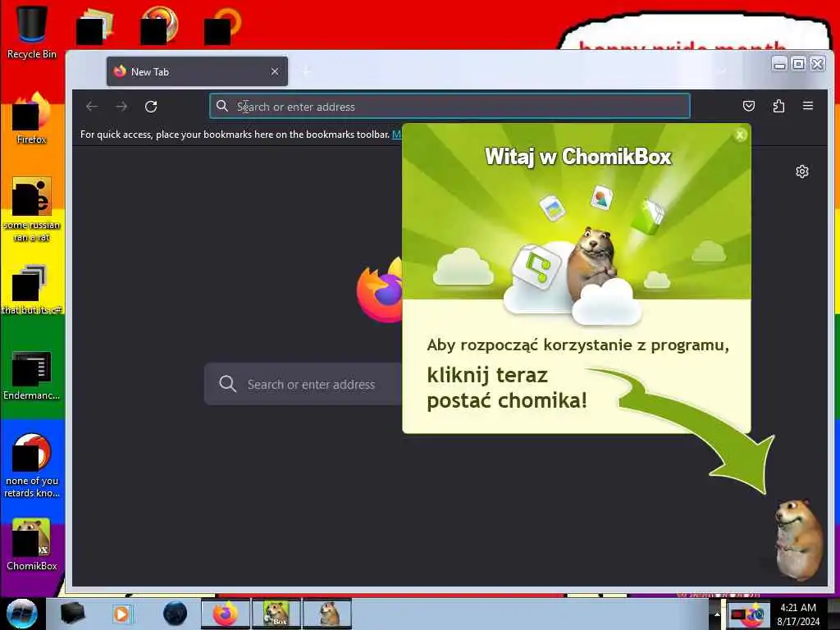The width and height of the screenshot is (840, 630).
Task: Open the black box taskbar icon
Action: (72, 614)
